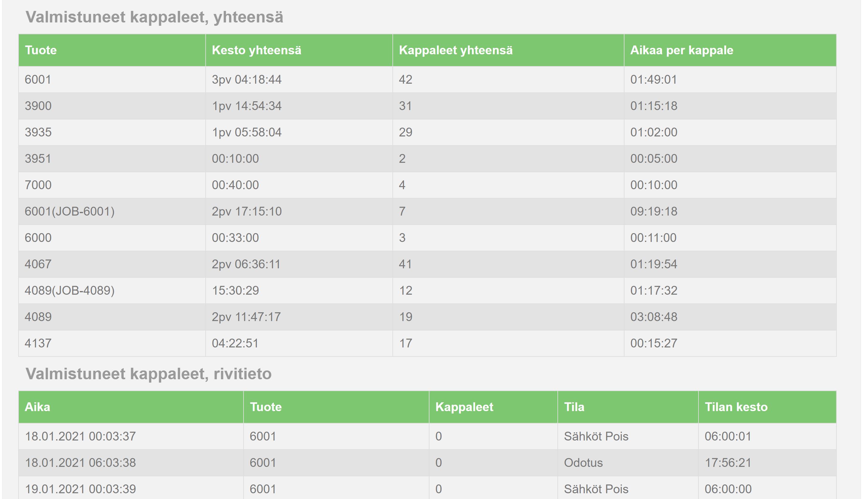Click the 6001(JOB-6001) product cell

click(x=69, y=212)
